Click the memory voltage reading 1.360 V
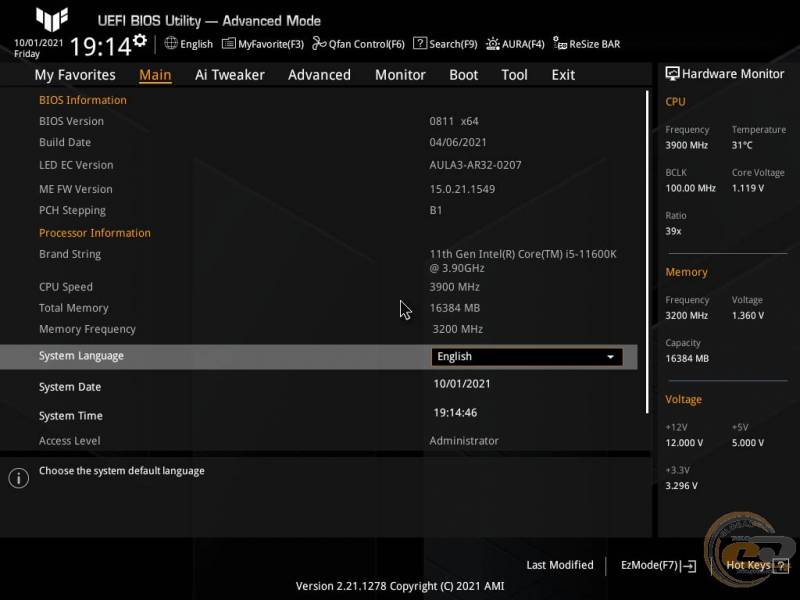 pyautogui.click(x=748, y=316)
